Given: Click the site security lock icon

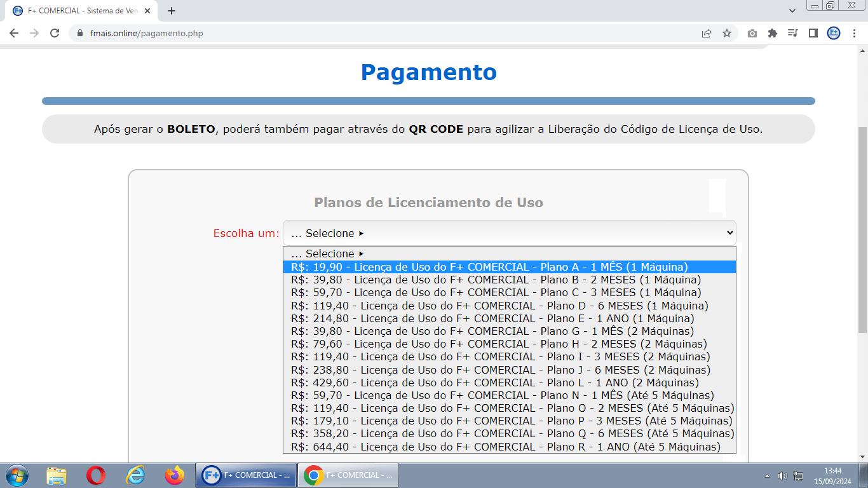Looking at the screenshot, I should point(80,33).
